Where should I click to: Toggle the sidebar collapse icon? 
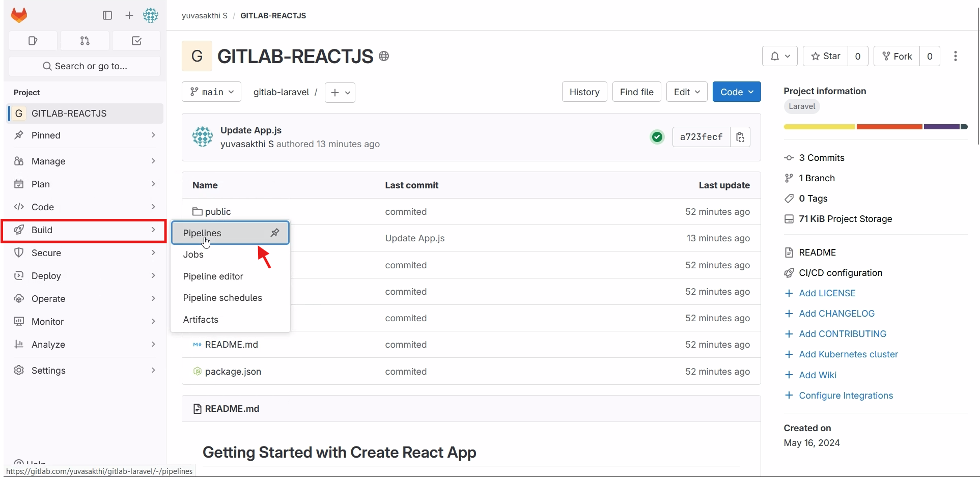click(x=107, y=15)
